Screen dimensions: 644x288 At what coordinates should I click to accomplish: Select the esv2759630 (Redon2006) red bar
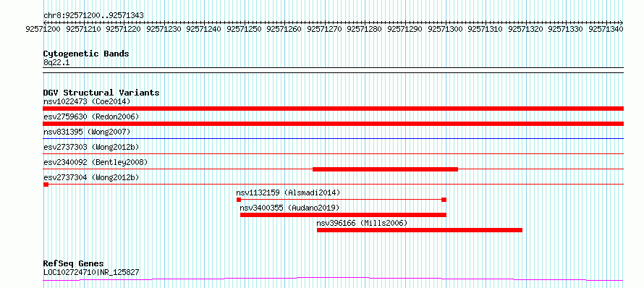[333, 124]
